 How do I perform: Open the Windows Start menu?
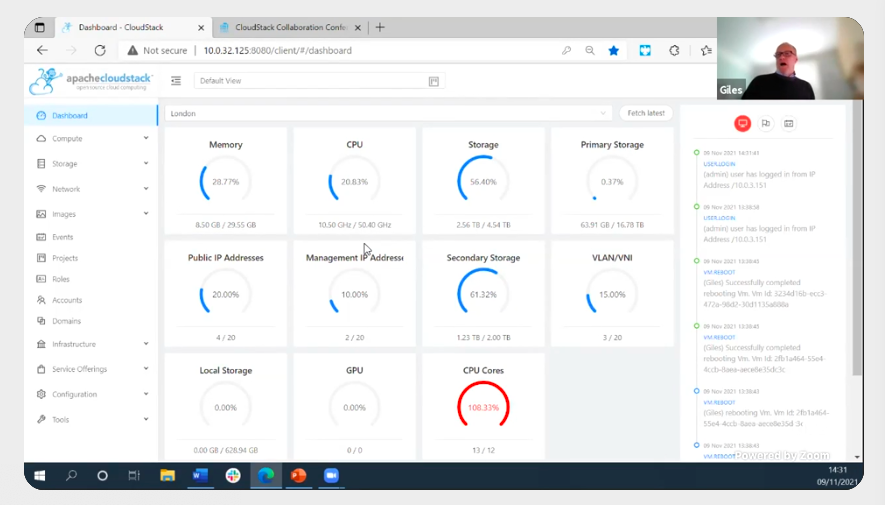click(40, 476)
